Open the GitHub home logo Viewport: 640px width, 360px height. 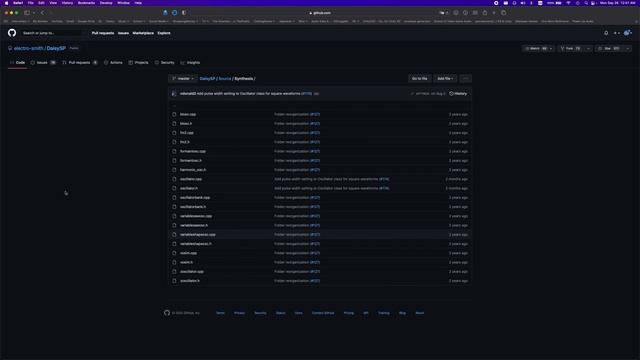(x=12, y=33)
